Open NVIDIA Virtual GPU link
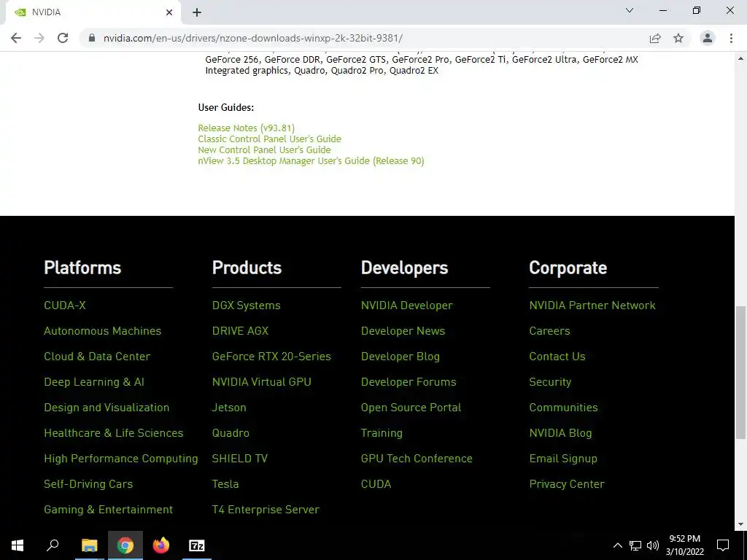The image size is (747, 560). [x=262, y=382]
